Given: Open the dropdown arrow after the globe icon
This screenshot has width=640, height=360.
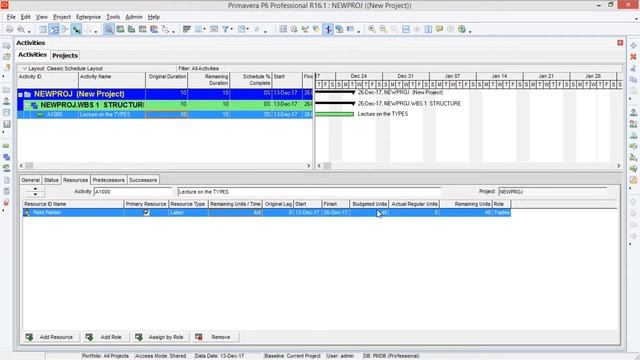Looking at the screenshot, I should [x=470, y=31].
